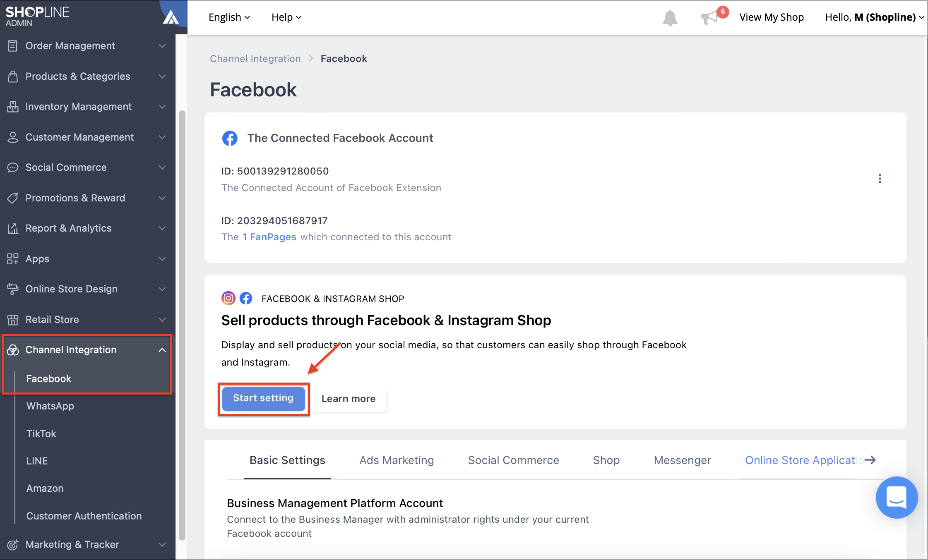This screenshot has height=560, width=928.
Task: Click the Report & Analytics chart icon
Action: [x=13, y=228]
